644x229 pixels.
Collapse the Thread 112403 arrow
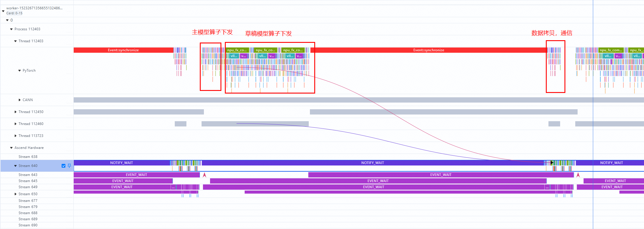pyautogui.click(x=15, y=41)
